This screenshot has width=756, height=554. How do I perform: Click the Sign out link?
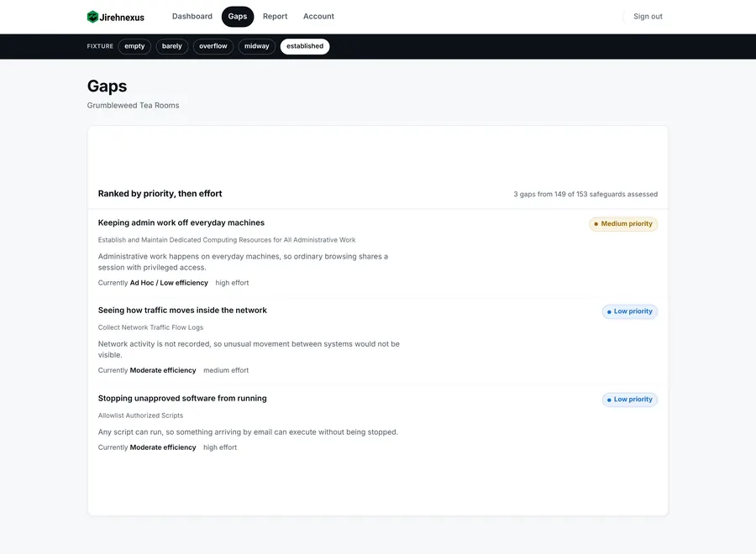coord(648,17)
